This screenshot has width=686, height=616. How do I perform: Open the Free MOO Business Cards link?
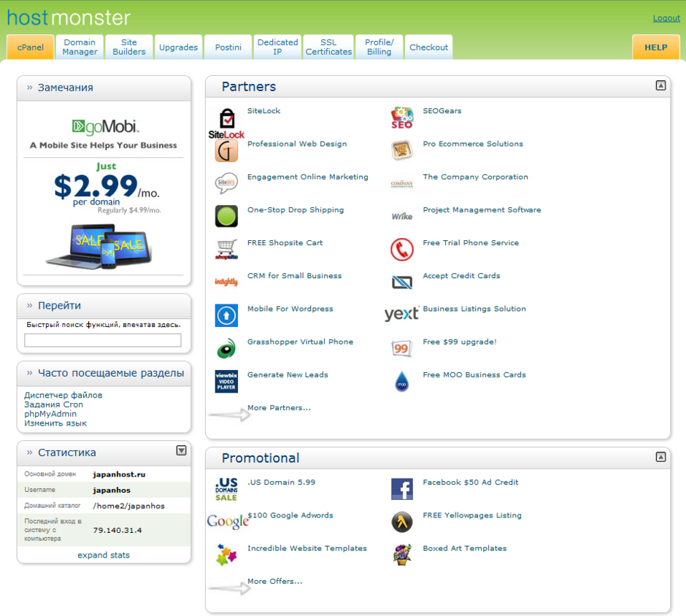[x=474, y=375]
